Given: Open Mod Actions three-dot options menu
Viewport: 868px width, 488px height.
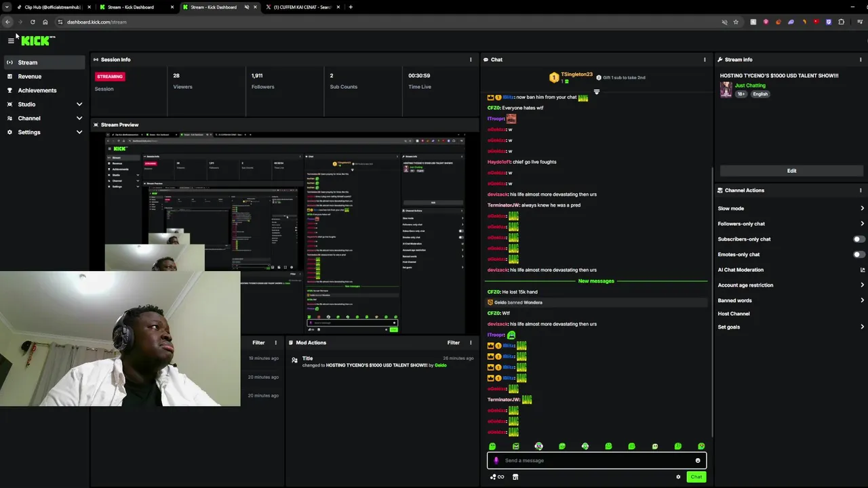Looking at the screenshot, I should [471, 343].
